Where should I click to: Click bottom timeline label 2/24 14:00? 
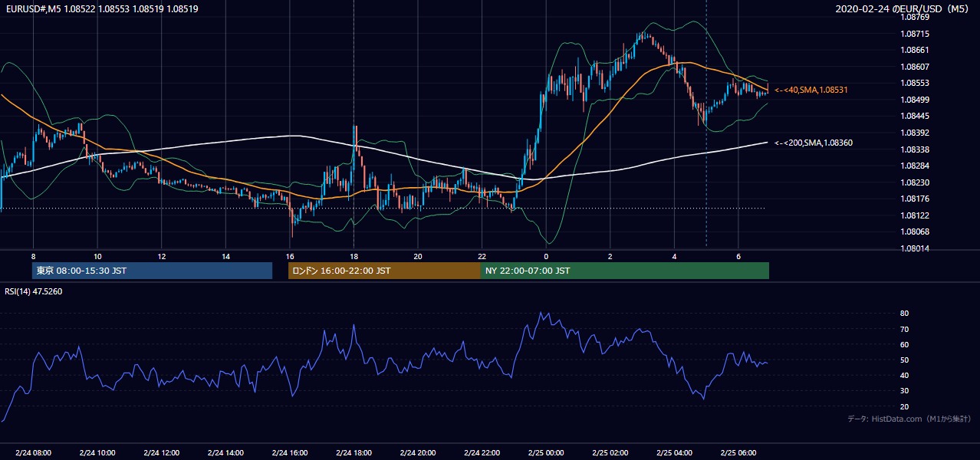pyautogui.click(x=225, y=453)
